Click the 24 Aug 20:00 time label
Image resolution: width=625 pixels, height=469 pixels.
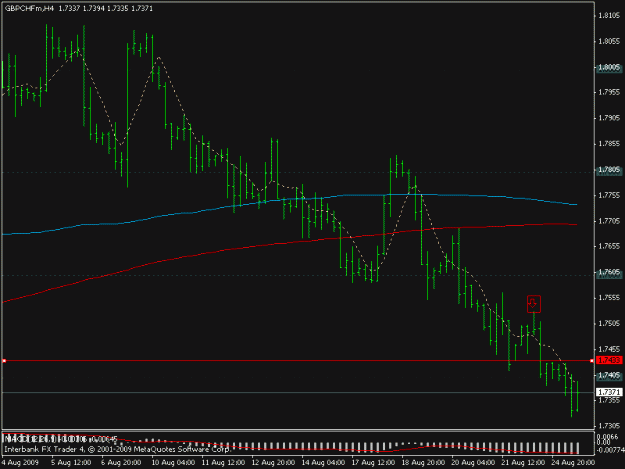(x=573, y=462)
